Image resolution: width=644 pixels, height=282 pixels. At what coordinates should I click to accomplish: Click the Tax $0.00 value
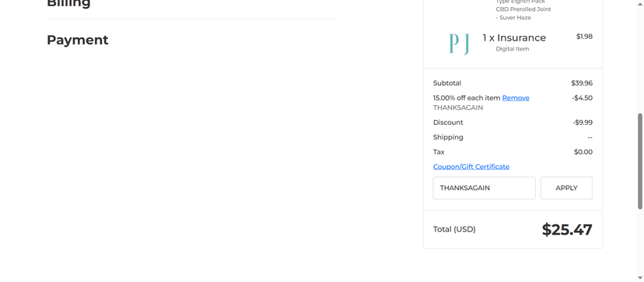pyautogui.click(x=583, y=152)
